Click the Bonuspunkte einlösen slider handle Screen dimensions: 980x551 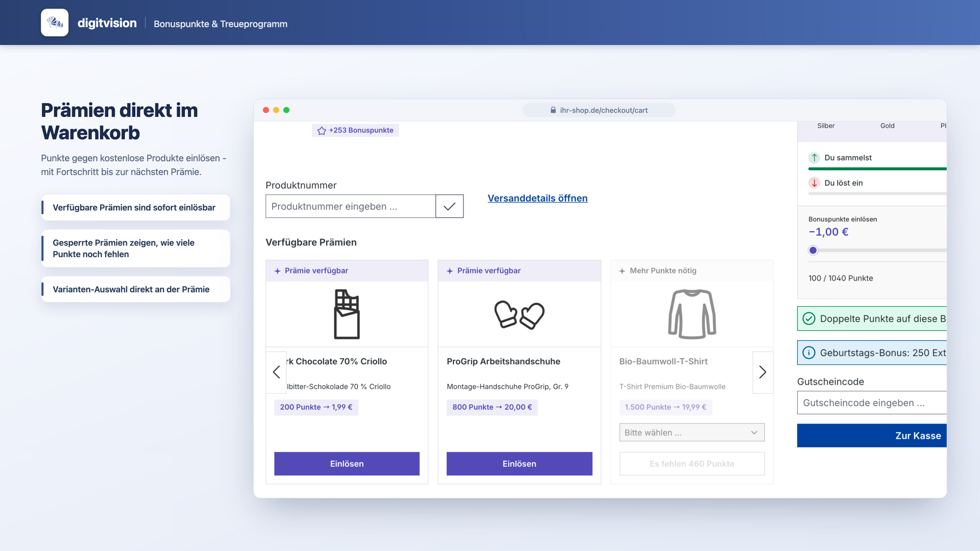813,250
